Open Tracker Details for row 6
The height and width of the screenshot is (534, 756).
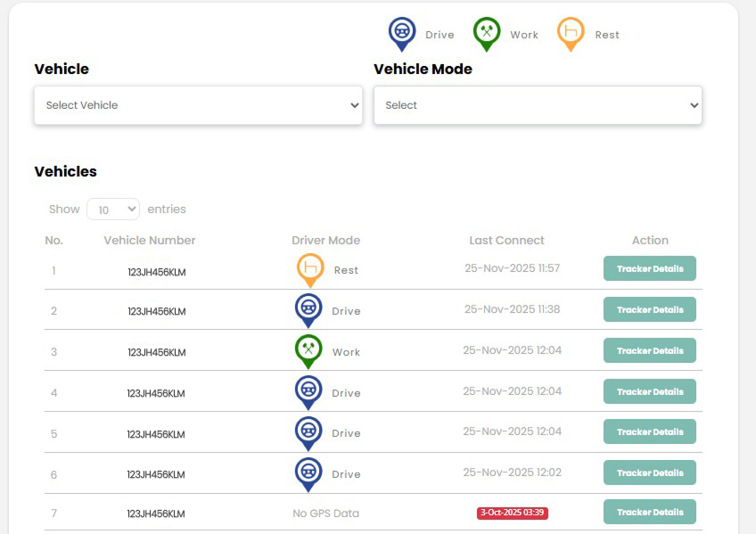point(649,472)
